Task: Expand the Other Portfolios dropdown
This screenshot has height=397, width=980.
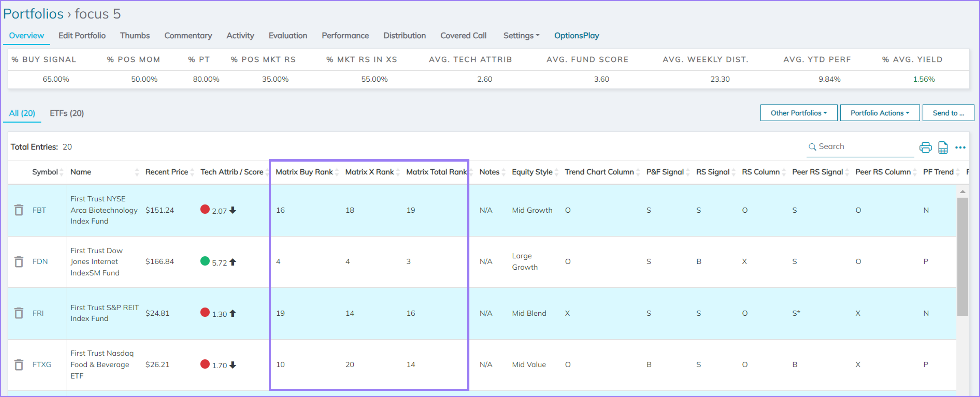Action: pos(798,113)
